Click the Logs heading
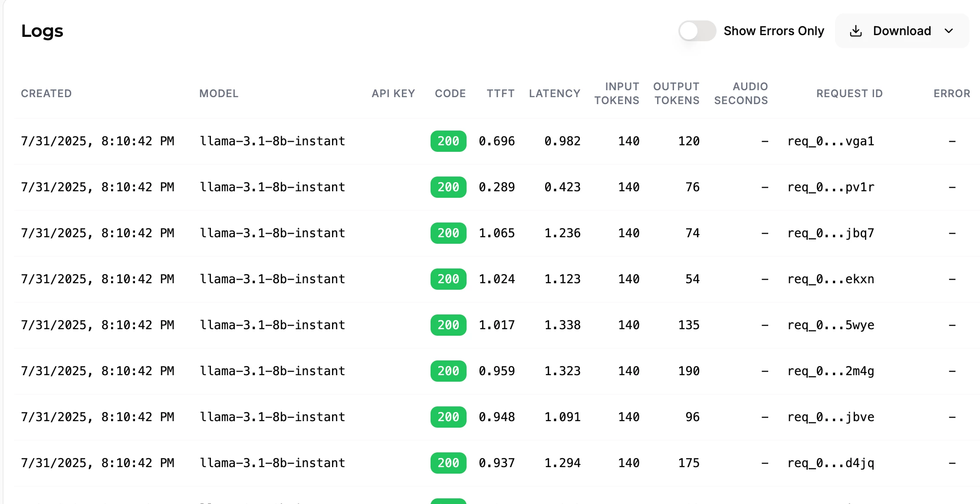980x504 pixels. coord(42,31)
